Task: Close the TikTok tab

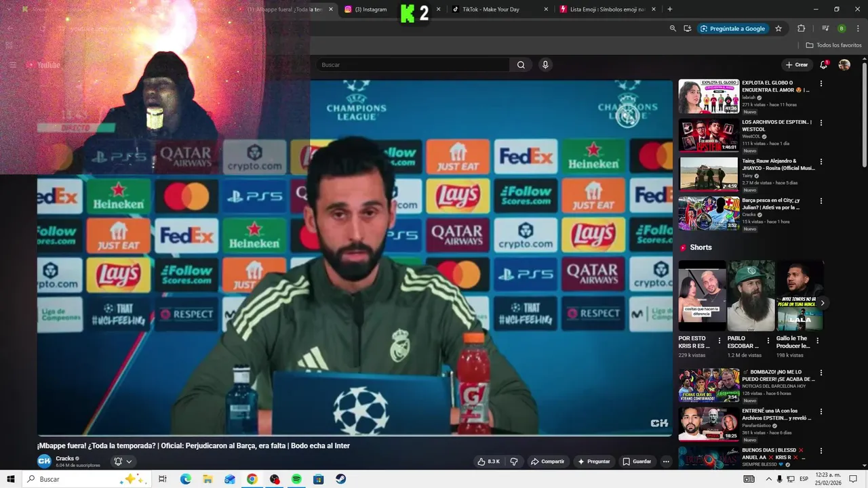Action: click(x=546, y=9)
